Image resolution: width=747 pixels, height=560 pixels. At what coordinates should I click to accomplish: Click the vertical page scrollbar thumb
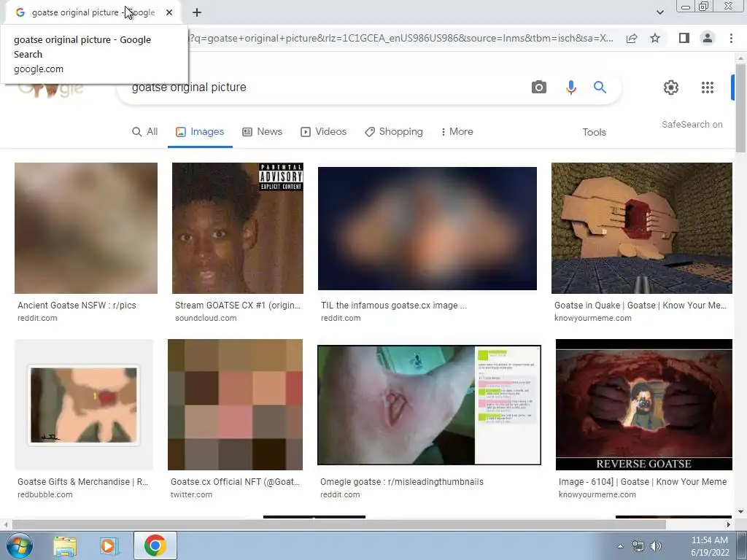click(x=740, y=107)
